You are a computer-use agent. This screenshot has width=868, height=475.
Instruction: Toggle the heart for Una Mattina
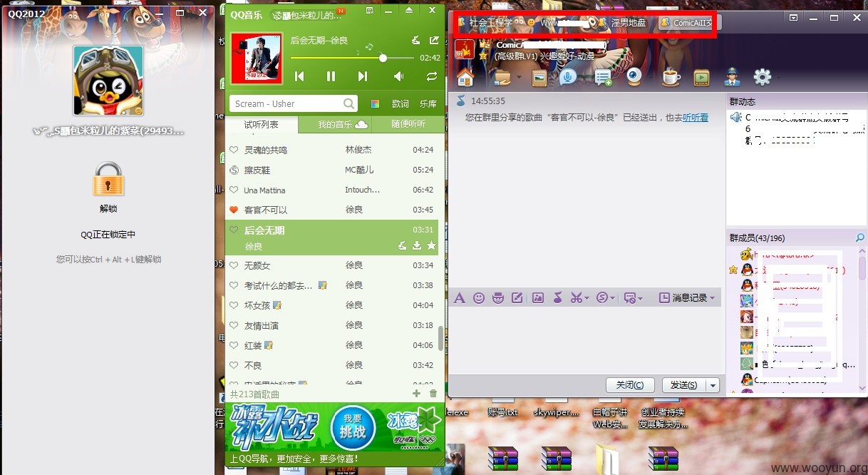(x=234, y=190)
